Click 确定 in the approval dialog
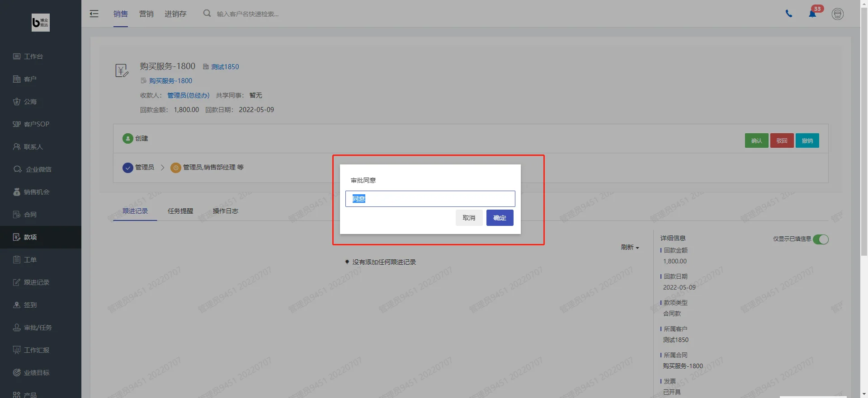The image size is (868, 398). pos(500,218)
